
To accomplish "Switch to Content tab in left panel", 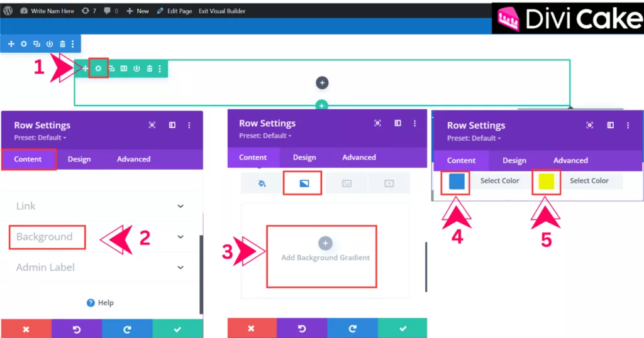I will click(x=28, y=159).
